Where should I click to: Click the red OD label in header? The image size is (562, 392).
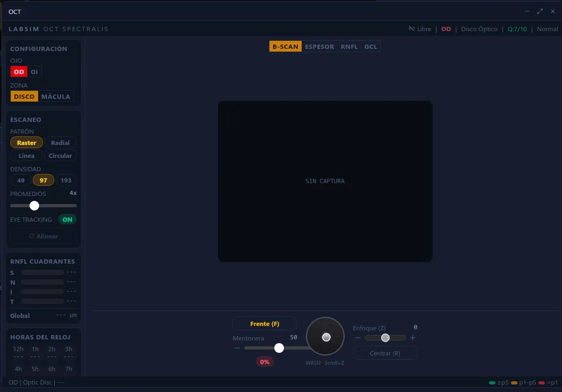tap(446, 29)
